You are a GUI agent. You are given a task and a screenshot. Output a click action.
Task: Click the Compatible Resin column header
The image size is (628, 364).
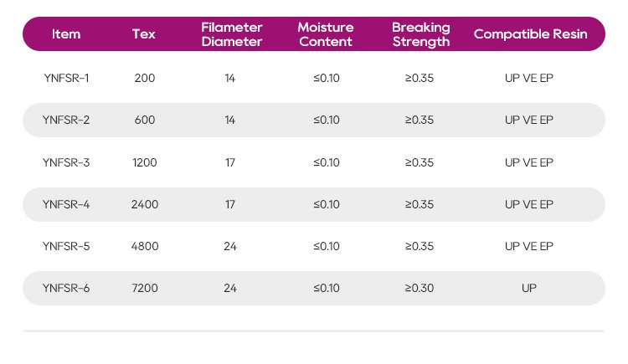(530, 34)
